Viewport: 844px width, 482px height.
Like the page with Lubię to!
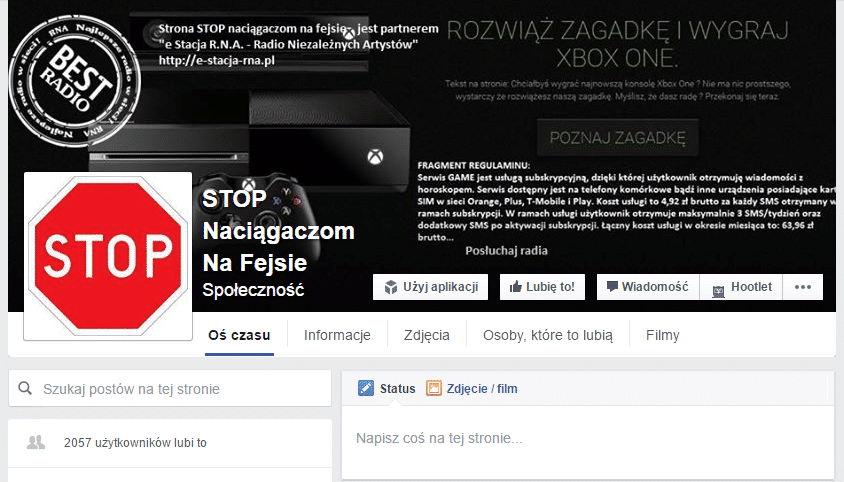click(x=542, y=287)
